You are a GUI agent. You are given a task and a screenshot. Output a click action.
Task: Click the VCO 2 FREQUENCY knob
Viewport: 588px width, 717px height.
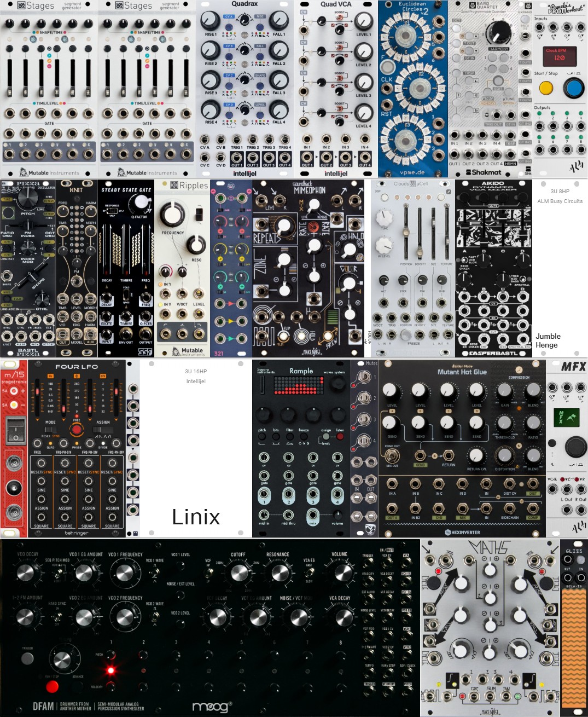(x=125, y=617)
